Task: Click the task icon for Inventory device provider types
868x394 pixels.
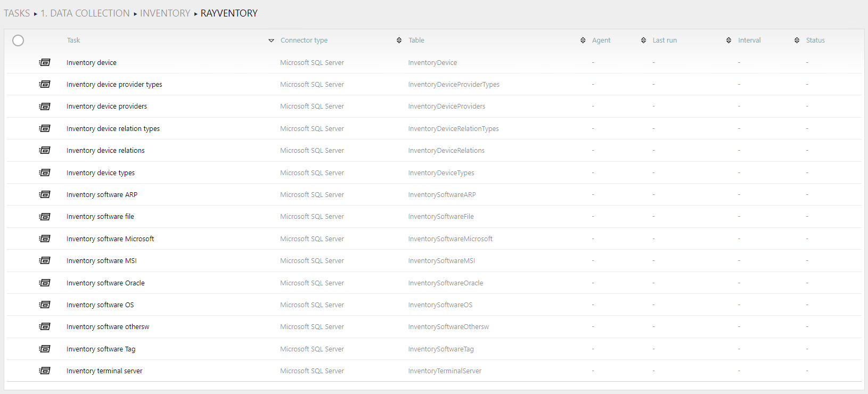Action: pyautogui.click(x=45, y=84)
